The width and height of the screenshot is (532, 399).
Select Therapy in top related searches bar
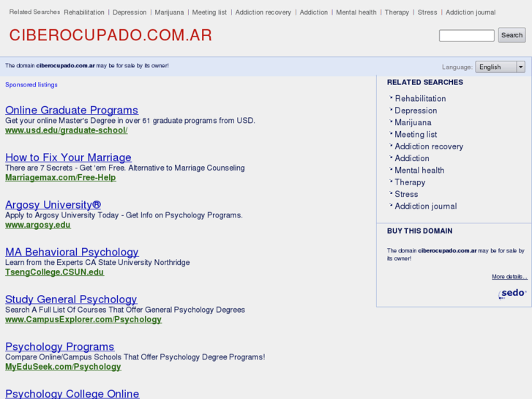pos(397,12)
